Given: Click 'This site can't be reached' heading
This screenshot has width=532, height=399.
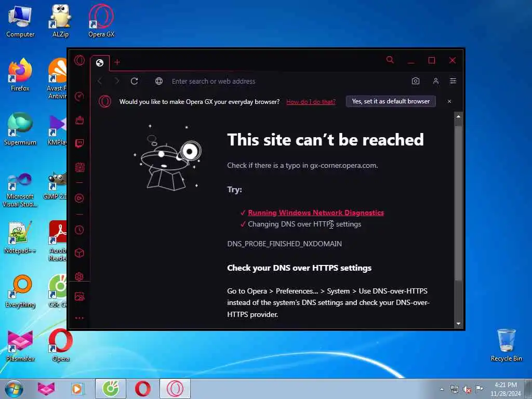Looking at the screenshot, I should pyautogui.click(x=325, y=140).
